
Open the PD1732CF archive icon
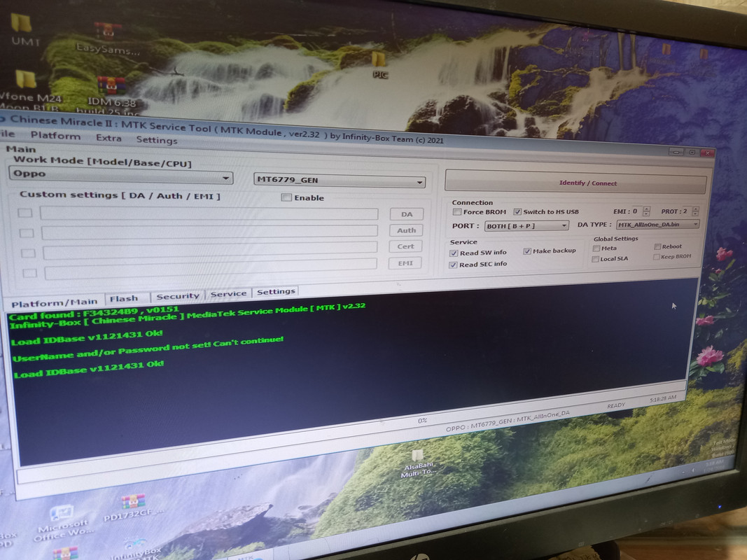tap(134, 509)
